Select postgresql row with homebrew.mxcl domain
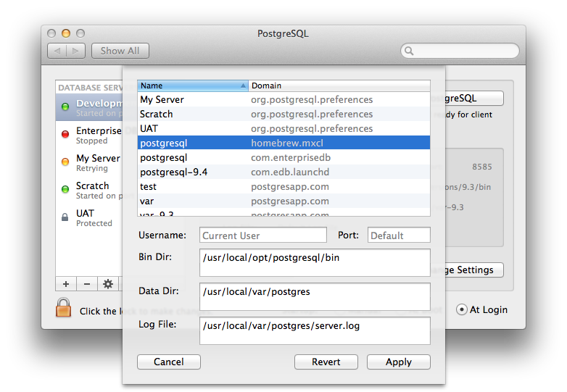The image size is (567, 392). click(283, 143)
